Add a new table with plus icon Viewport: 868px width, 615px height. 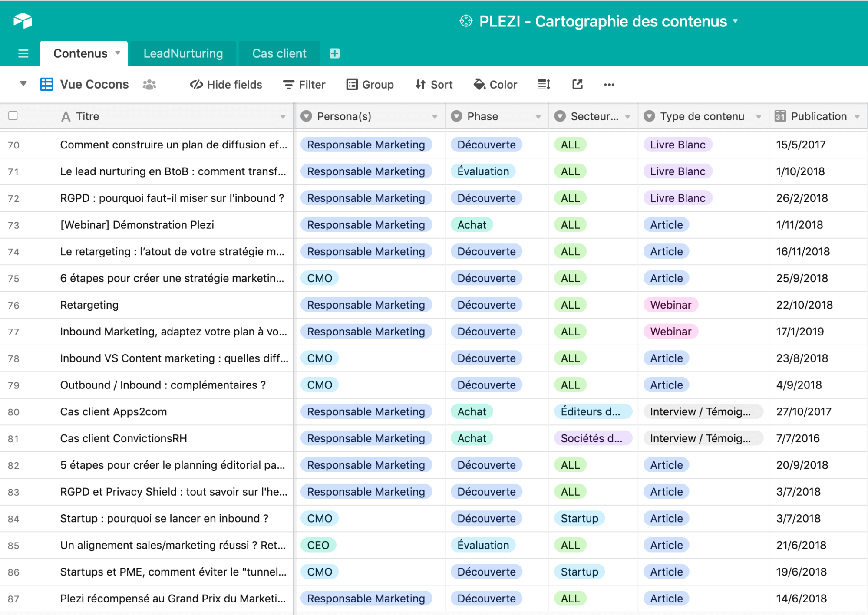[334, 53]
